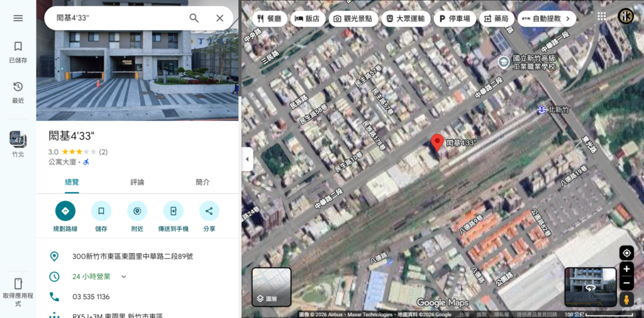This screenshot has width=644, height=318.
Task: Click the 100 公尺 scale bar
Action: coord(597,315)
